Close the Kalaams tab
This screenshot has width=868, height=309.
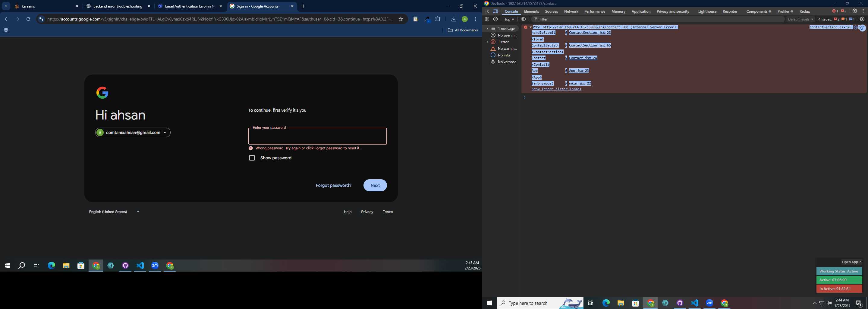77,6
